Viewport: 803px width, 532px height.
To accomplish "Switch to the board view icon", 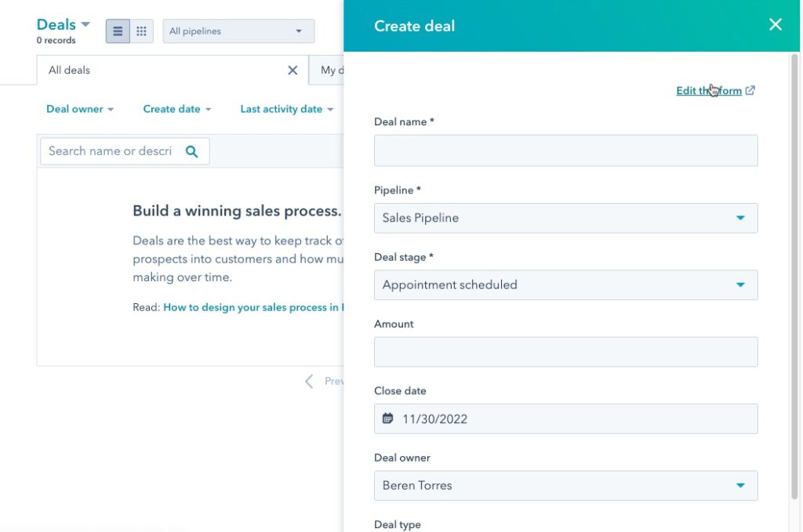I will point(141,31).
